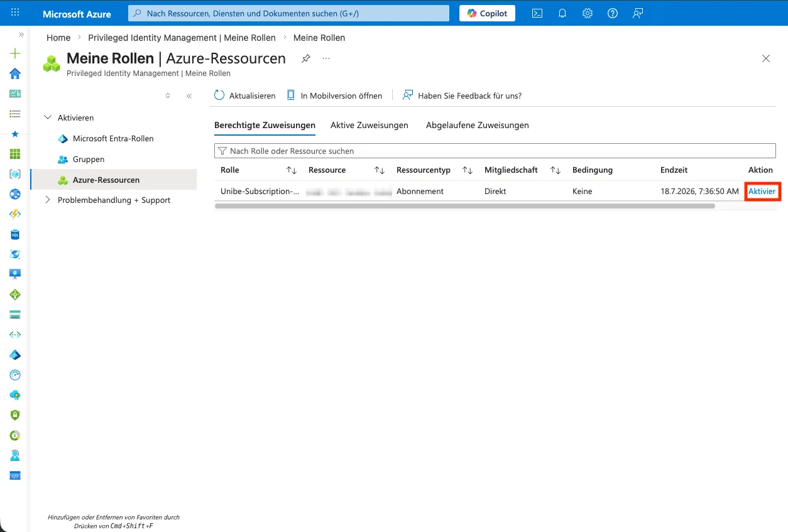Sort the table by Mitgliedschaft column
Screen dimensions: 788x532
tap(555, 170)
